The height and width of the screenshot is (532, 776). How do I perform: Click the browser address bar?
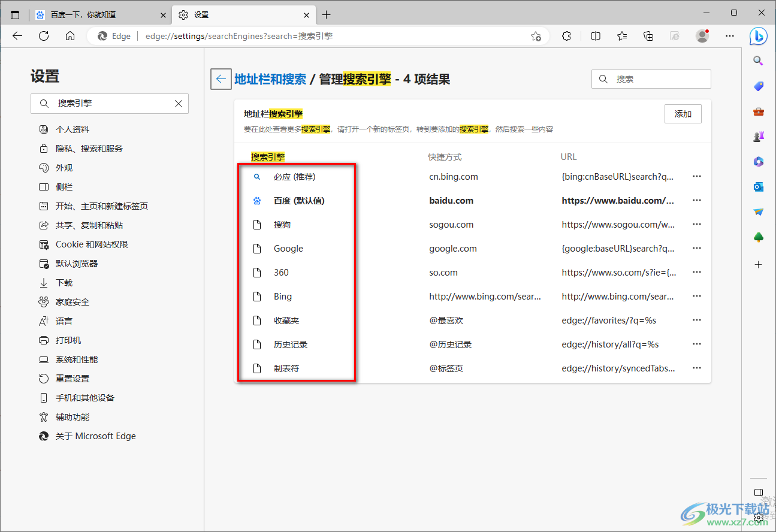point(318,36)
